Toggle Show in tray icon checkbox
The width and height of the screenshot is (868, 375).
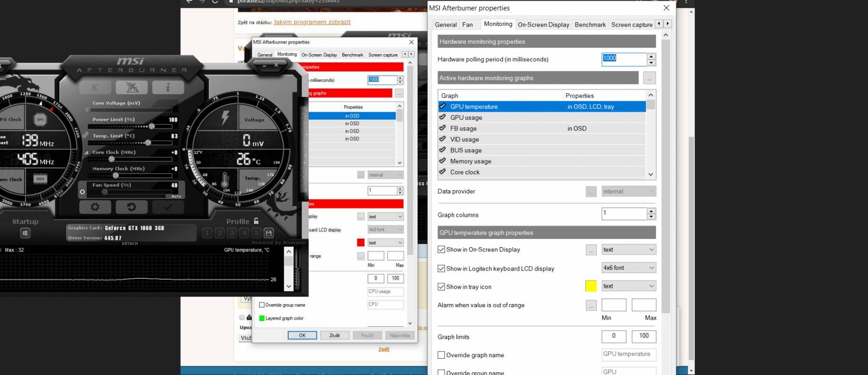[x=441, y=287]
